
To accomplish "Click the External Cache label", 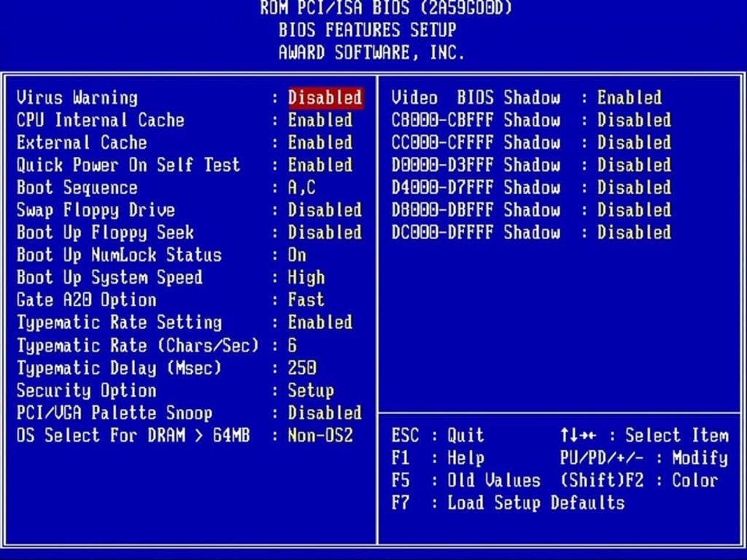I will coord(82,142).
